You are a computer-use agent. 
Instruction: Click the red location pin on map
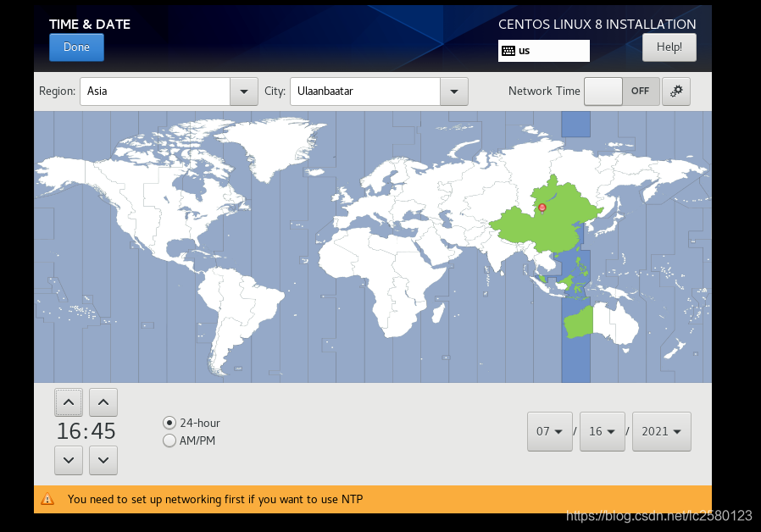coord(542,208)
